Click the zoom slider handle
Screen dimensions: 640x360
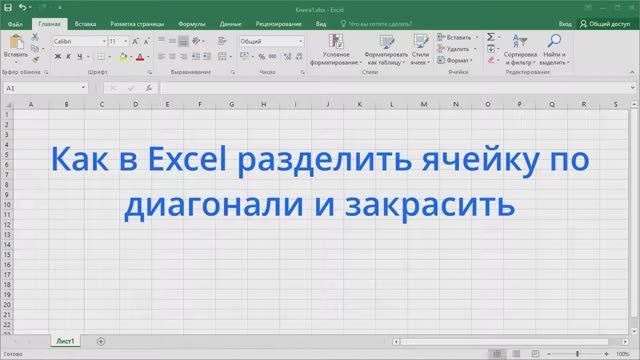[x=578, y=354]
